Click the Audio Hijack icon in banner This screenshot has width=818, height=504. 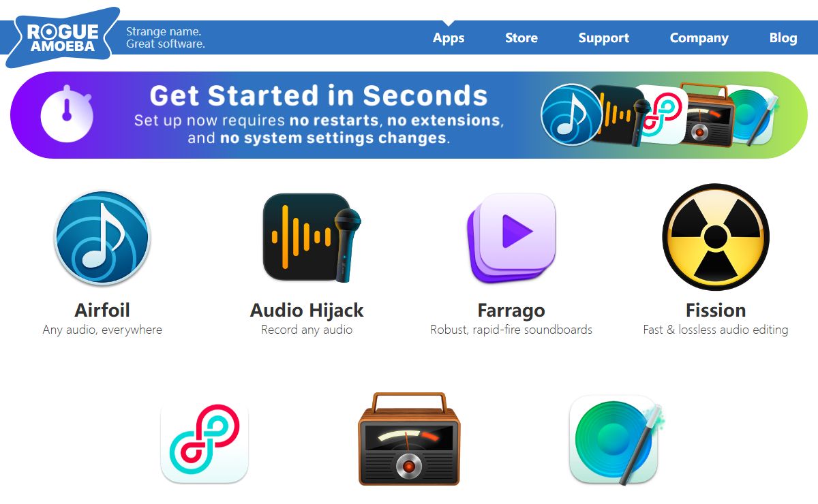click(x=620, y=116)
